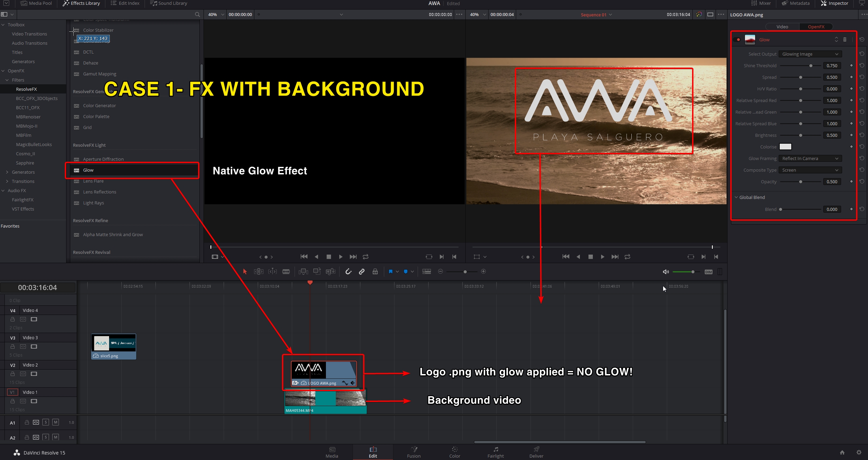Add keyframe for Spread parameter
The image size is (868, 460).
tap(851, 77)
